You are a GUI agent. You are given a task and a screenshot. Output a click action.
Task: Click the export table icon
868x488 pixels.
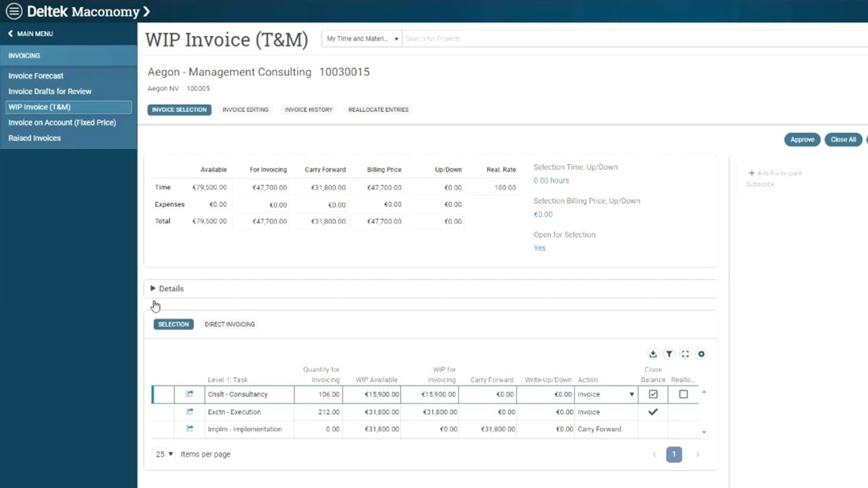click(x=653, y=354)
